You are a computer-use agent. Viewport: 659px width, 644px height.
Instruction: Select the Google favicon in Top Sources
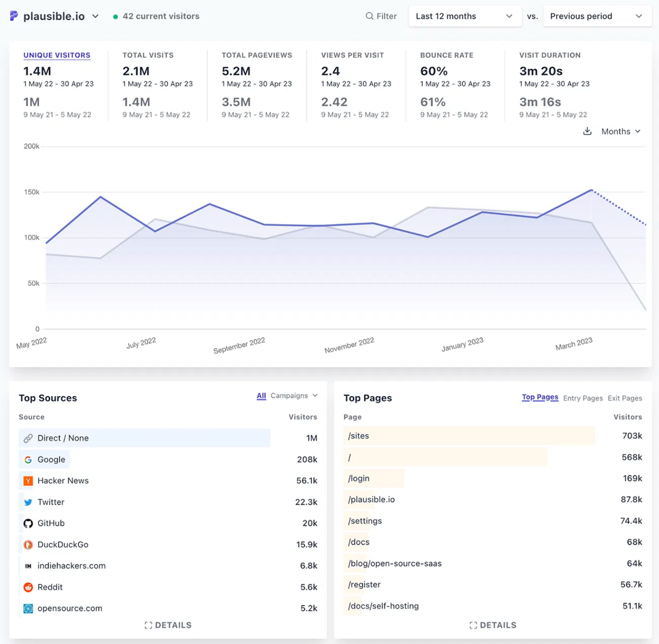[x=28, y=459]
